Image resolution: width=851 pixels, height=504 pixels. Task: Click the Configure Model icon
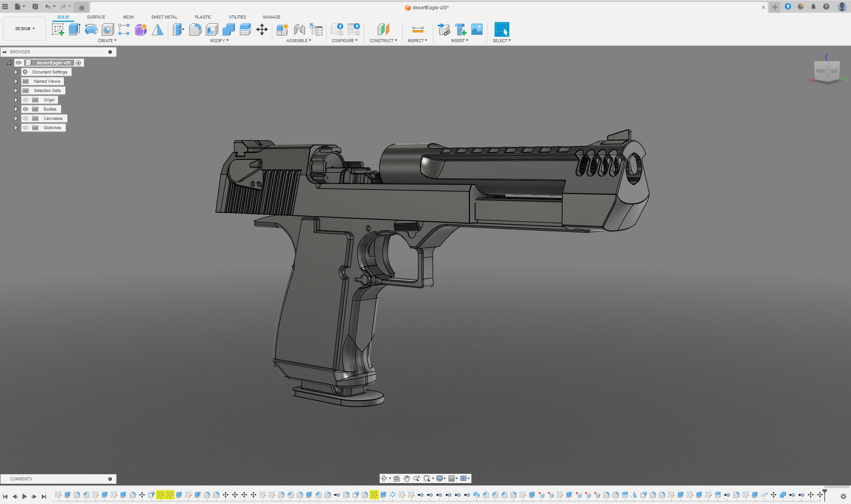(x=337, y=29)
